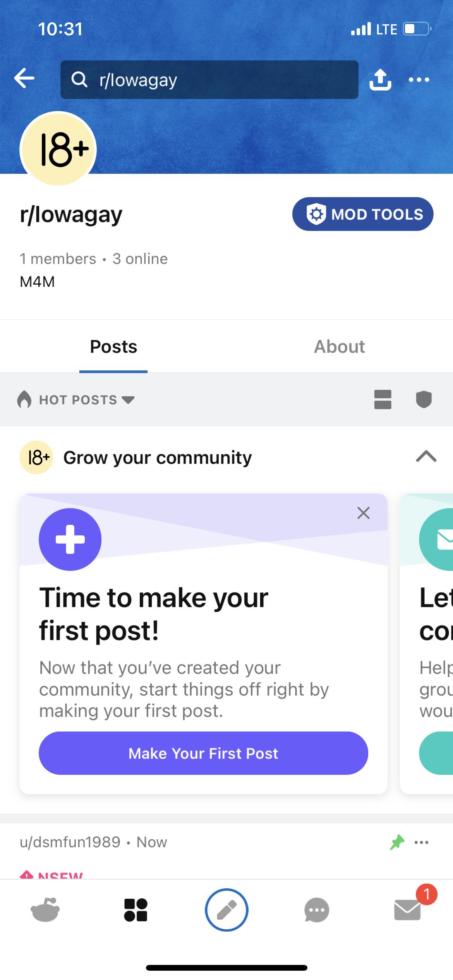
Task: Tap the share upload icon
Action: pos(380,80)
